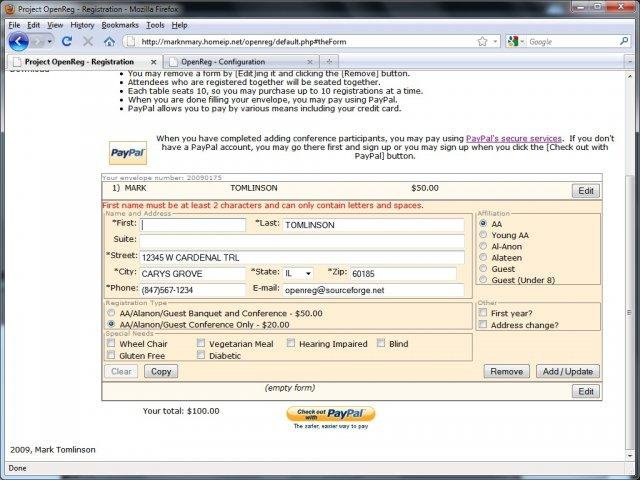Click the Remove button
This screenshot has height=480, width=640.
click(x=507, y=371)
